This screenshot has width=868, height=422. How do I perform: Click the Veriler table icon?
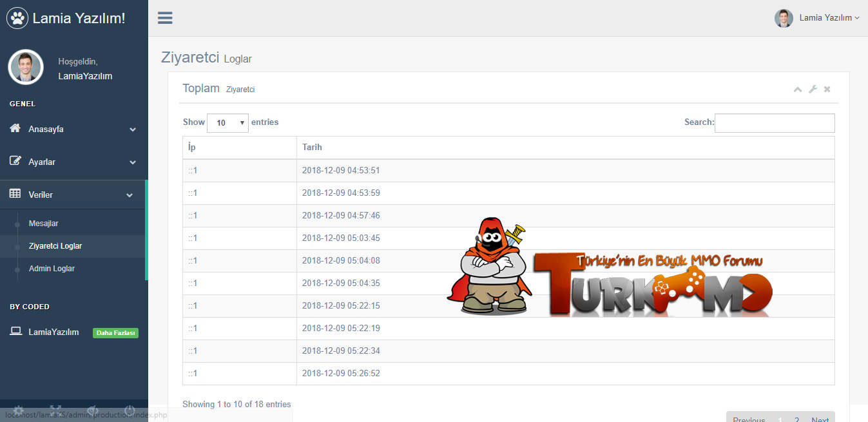15,194
